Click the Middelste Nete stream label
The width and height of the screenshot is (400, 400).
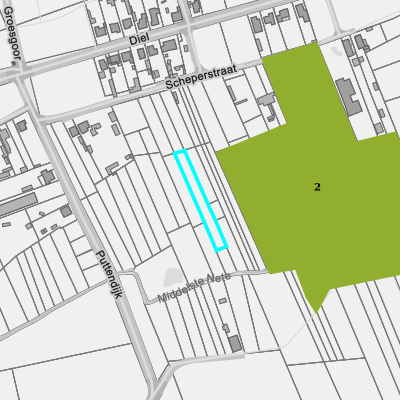coord(194,288)
